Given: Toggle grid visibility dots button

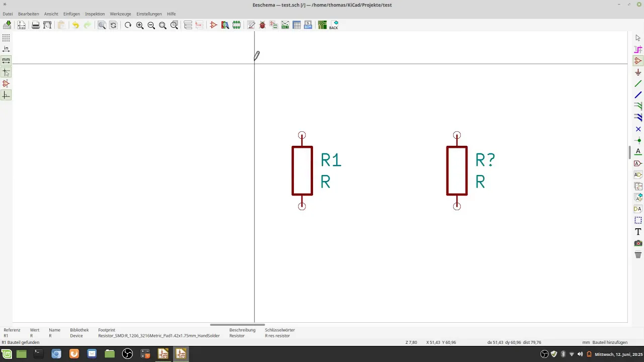Looking at the screenshot, I should tap(6, 38).
